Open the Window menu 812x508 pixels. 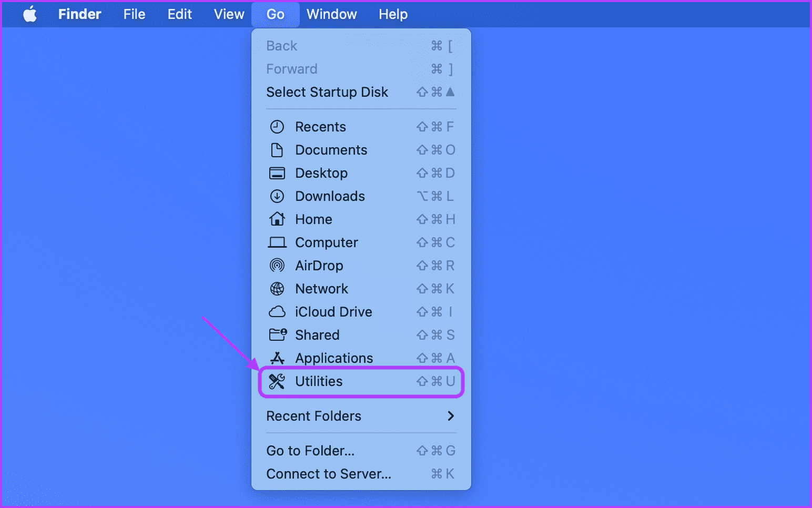(332, 14)
